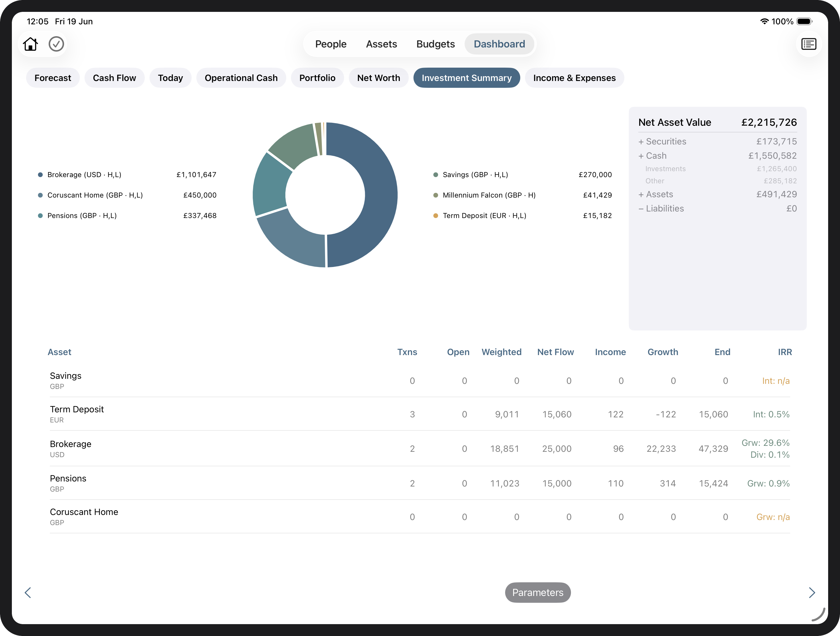Tap the checkmark circle icon
This screenshot has height=636, width=840.
pyautogui.click(x=56, y=44)
